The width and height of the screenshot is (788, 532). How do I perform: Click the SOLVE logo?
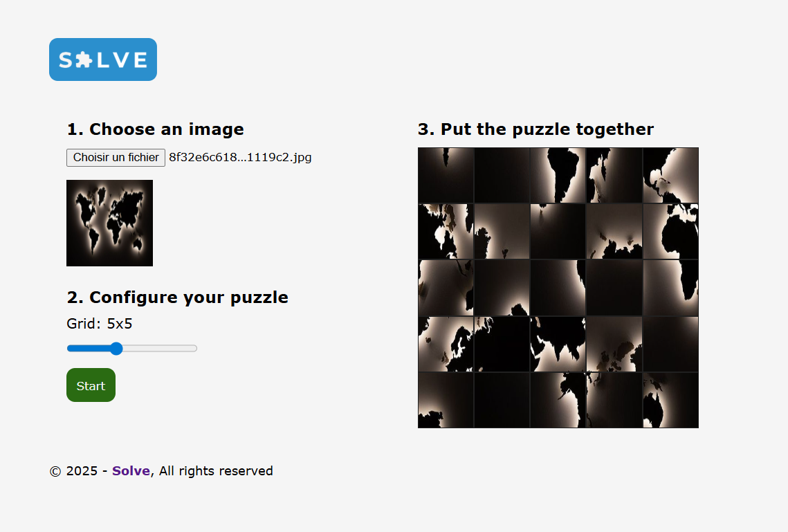pyautogui.click(x=102, y=59)
